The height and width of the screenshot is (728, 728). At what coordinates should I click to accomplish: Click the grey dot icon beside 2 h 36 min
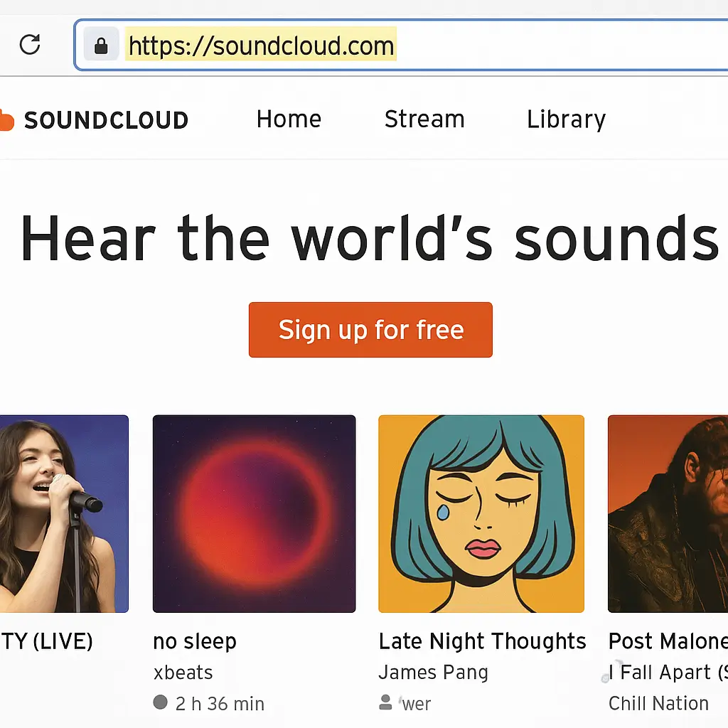coord(160,702)
